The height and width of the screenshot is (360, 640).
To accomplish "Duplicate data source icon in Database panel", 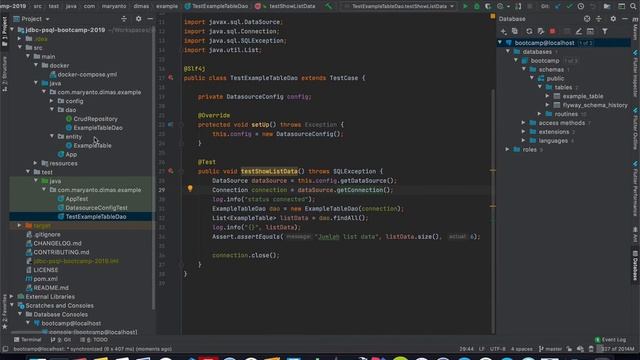I will pyautogui.click(x=515, y=31).
